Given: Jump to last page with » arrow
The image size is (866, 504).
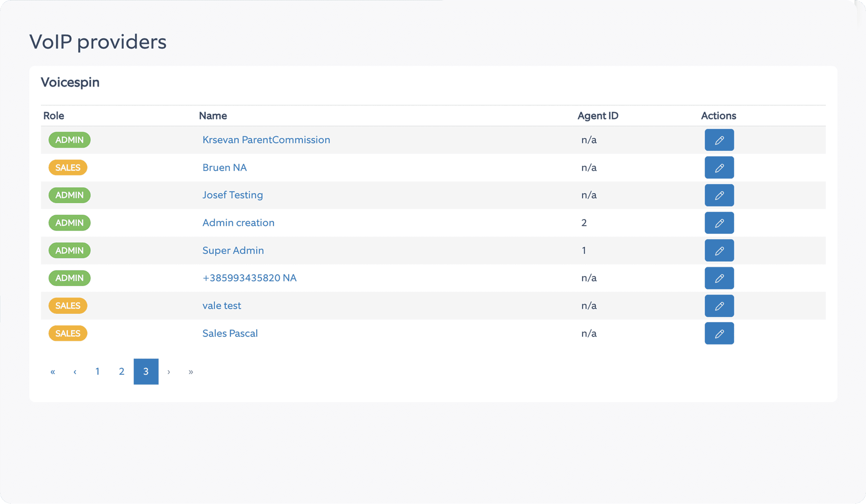Looking at the screenshot, I should (191, 372).
